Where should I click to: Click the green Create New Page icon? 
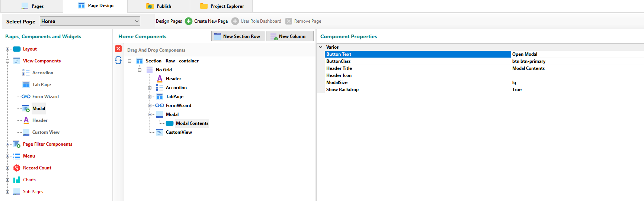click(189, 21)
